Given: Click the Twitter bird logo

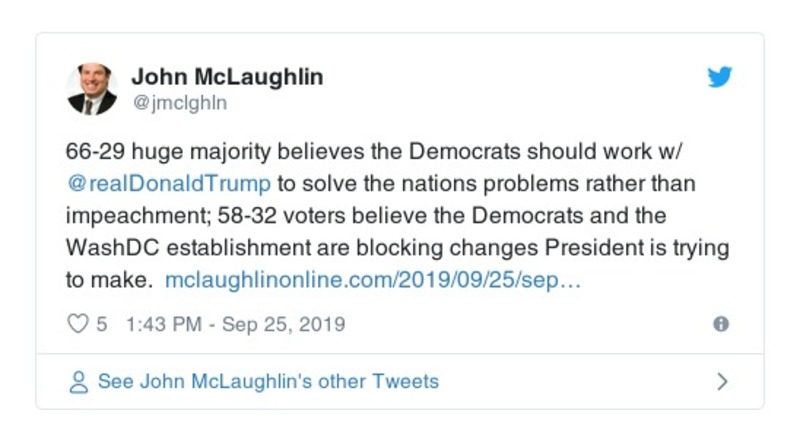Looking at the screenshot, I should point(721,77).
